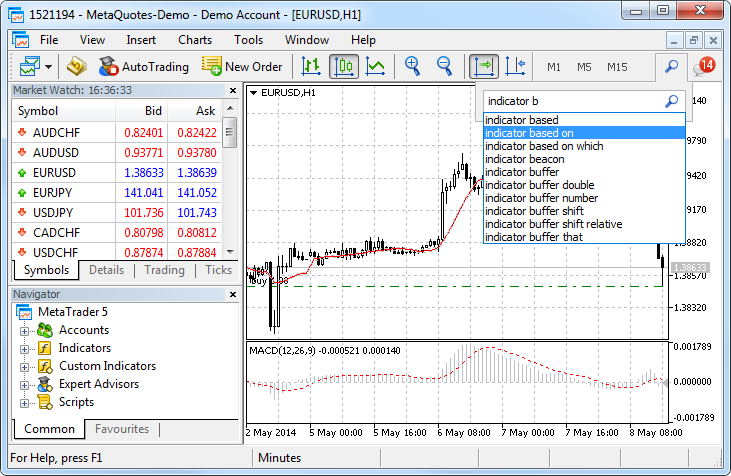
Task: Switch to the Common tab in Navigator
Action: click(x=49, y=429)
